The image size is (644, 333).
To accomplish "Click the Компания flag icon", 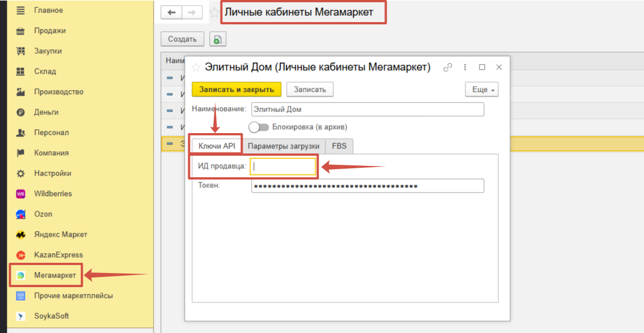I will [x=20, y=153].
